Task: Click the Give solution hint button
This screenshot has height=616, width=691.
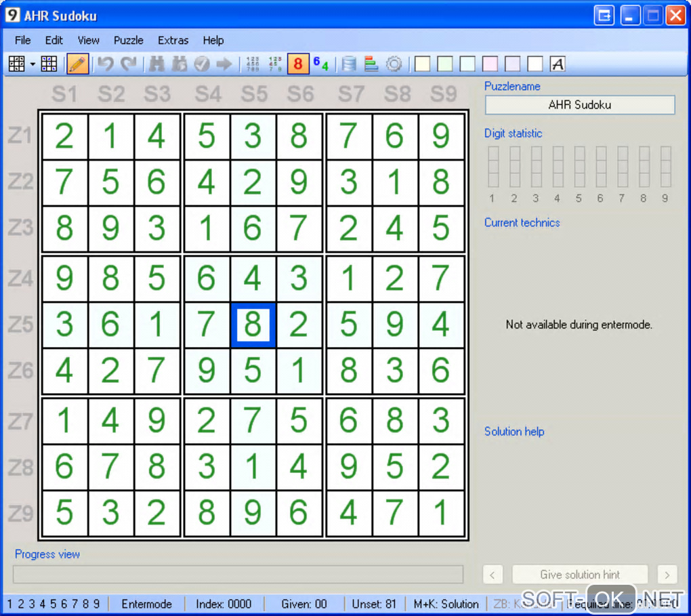Action: pos(579,575)
